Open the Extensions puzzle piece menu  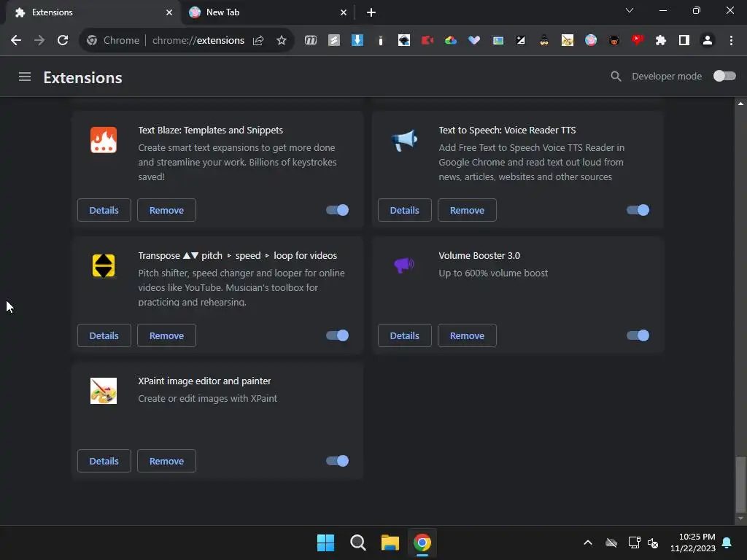point(661,41)
